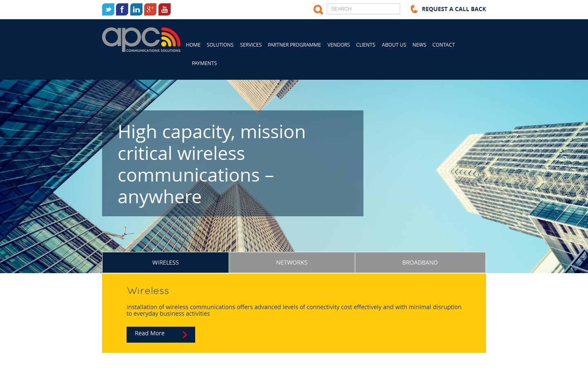Open the CLIENTS section
Viewport: 588px width, 368px height.
tap(365, 45)
